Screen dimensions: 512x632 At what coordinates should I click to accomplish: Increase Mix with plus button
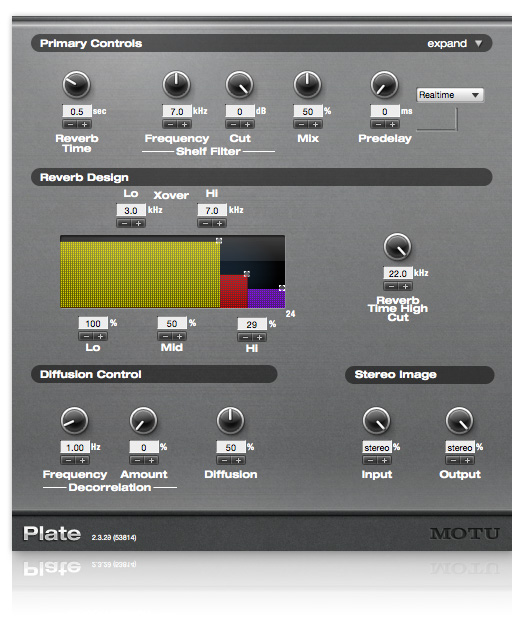(x=316, y=124)
